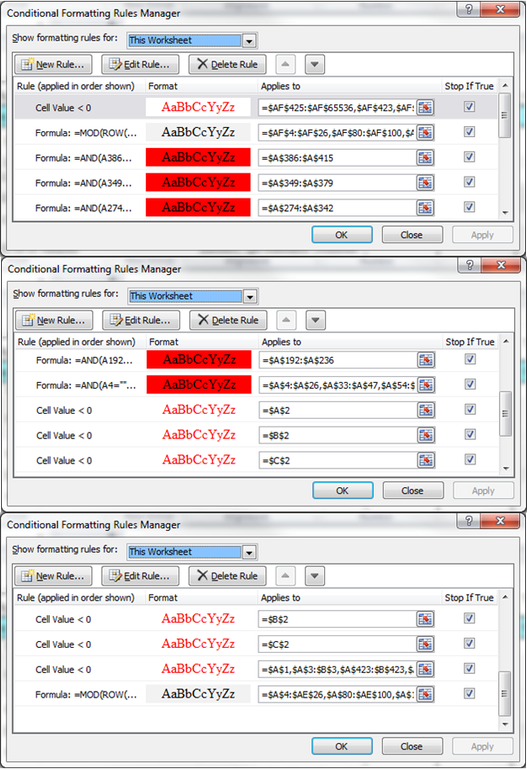527x769 pixels.
Task: Open Help in dialog listing A386 rule
Action: point(469,9)
